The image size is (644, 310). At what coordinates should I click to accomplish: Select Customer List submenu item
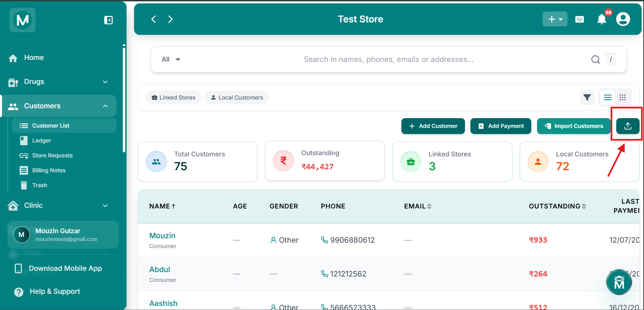[x=64, y=126]
